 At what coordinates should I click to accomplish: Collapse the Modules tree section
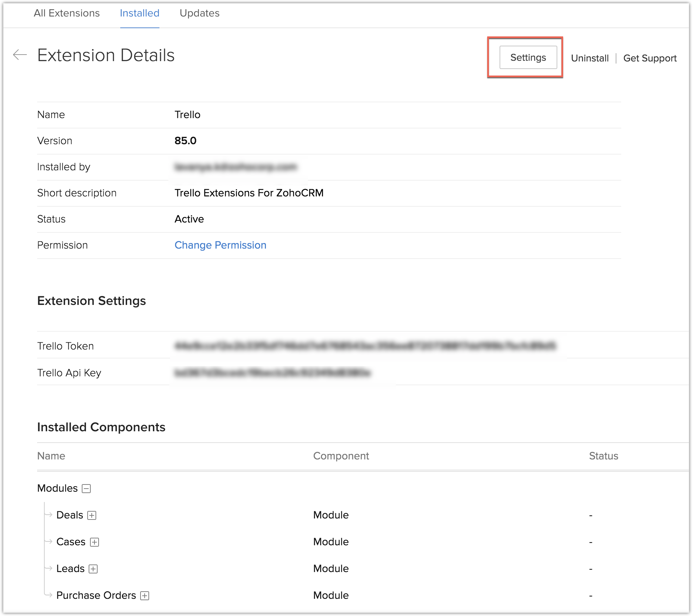click(x=86, y=489)
